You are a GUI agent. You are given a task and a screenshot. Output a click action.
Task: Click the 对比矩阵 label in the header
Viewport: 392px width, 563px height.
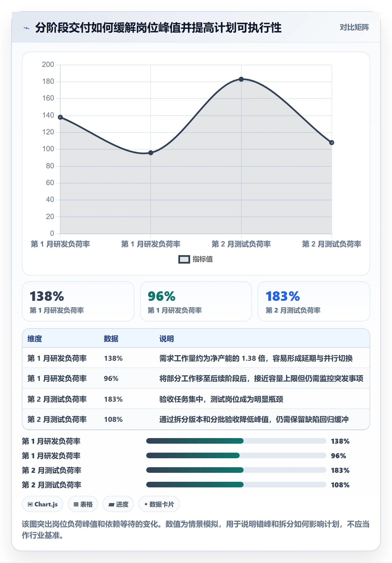[x=354, y=27]
